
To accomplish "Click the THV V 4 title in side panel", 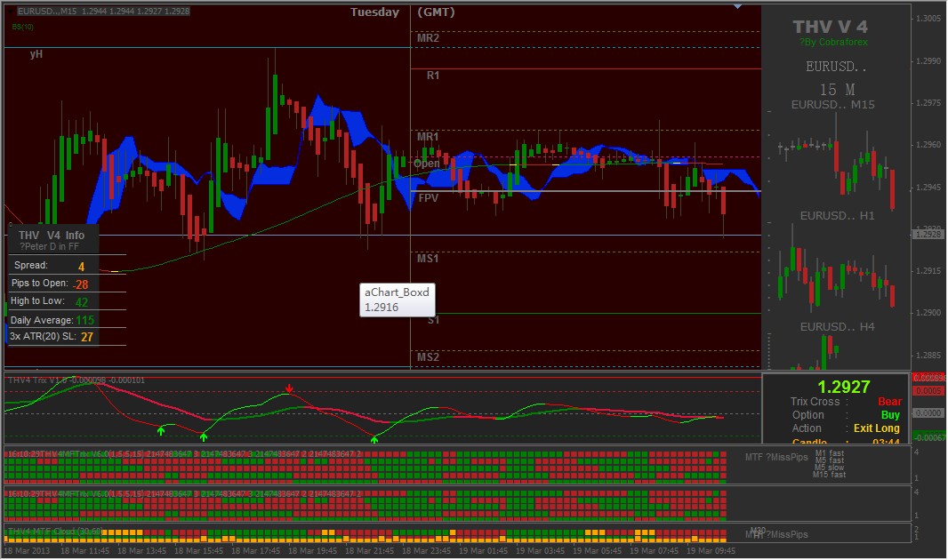I will [830, 28].
